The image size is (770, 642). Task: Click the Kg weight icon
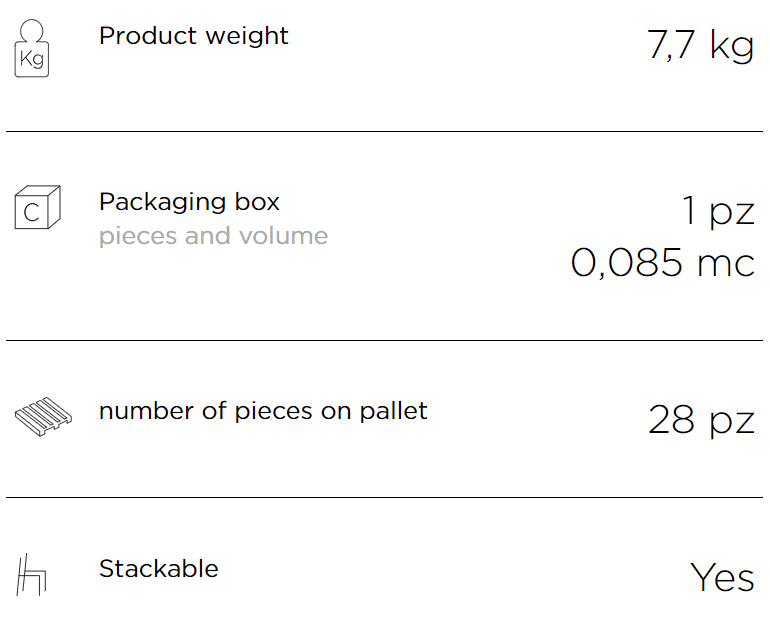pos(32,48)
